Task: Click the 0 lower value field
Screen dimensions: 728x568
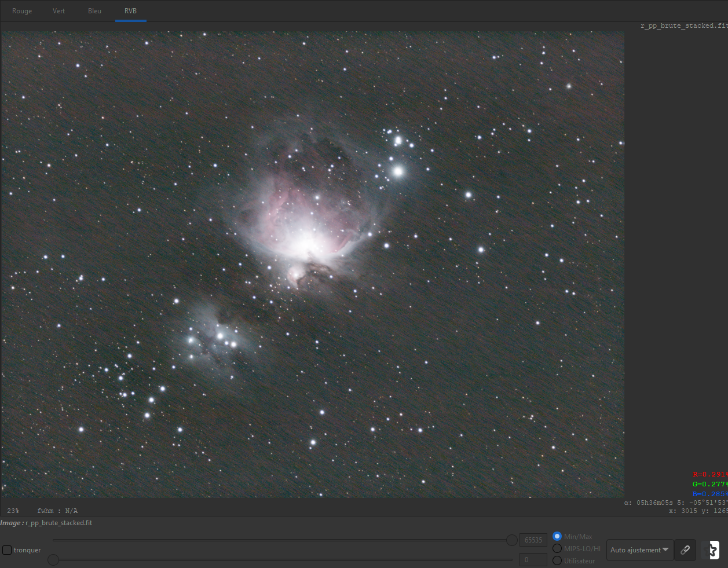Action: pyautogui.click(x=533, y=560)
